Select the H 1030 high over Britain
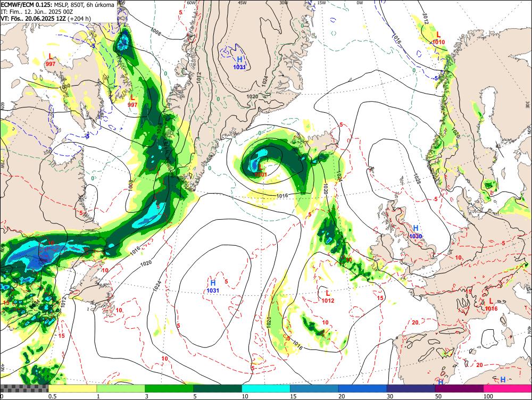Viewport: 532px width, 400px height. [x=415, y=232]
